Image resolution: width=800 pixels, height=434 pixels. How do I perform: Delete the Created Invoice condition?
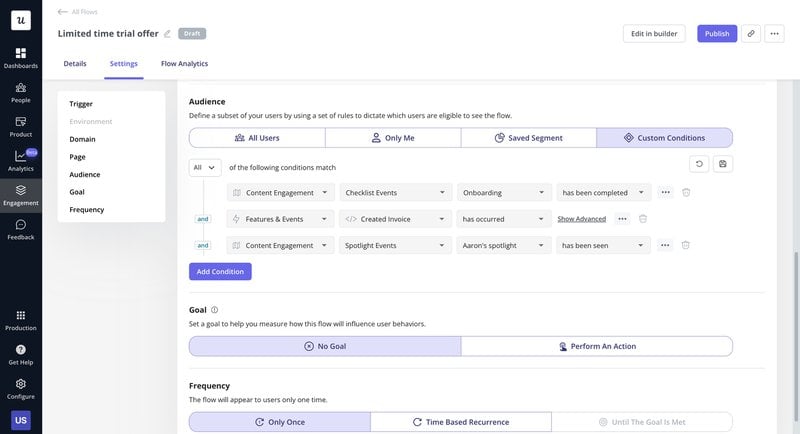click(643, 219)
